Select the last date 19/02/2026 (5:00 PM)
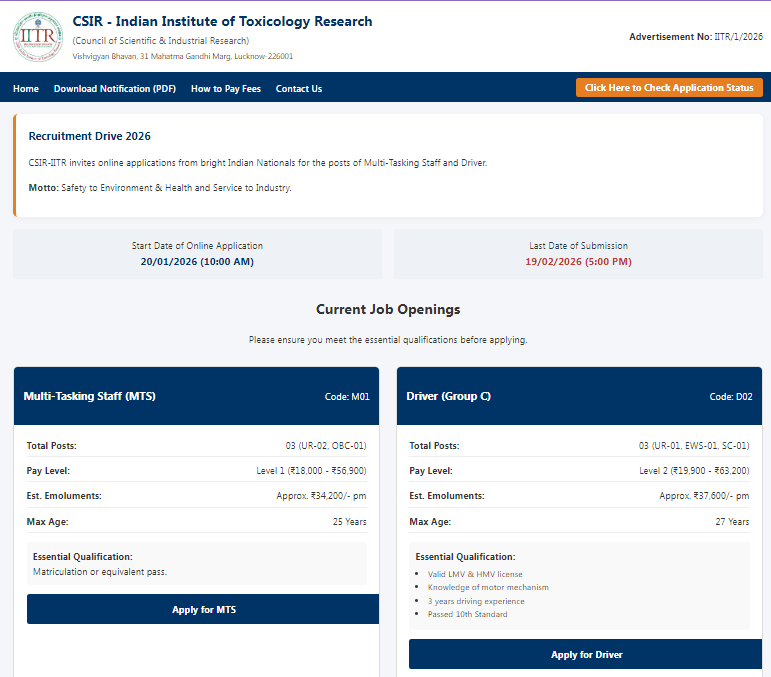771x677 pixels. coord(578,262)
